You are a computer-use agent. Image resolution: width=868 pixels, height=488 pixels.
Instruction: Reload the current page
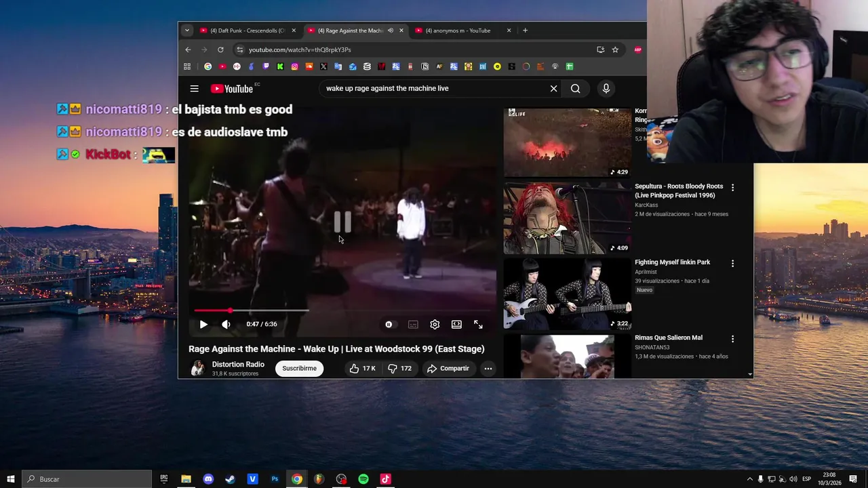220,49
